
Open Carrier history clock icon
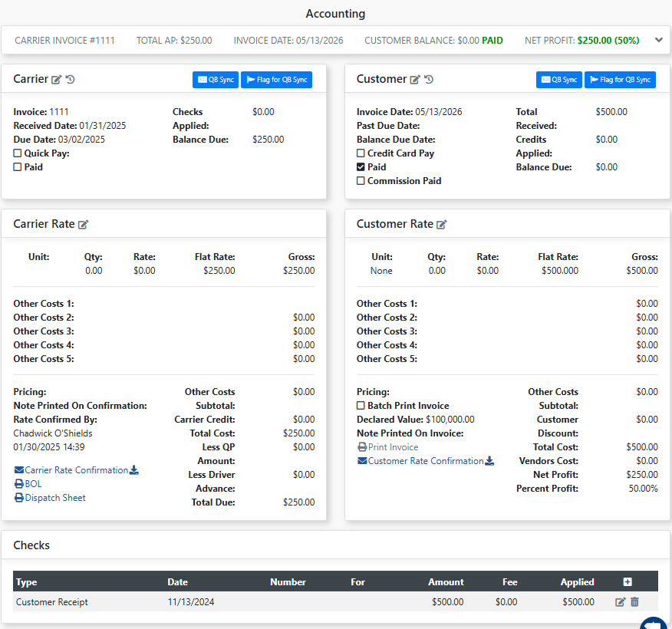coord(71,79)
